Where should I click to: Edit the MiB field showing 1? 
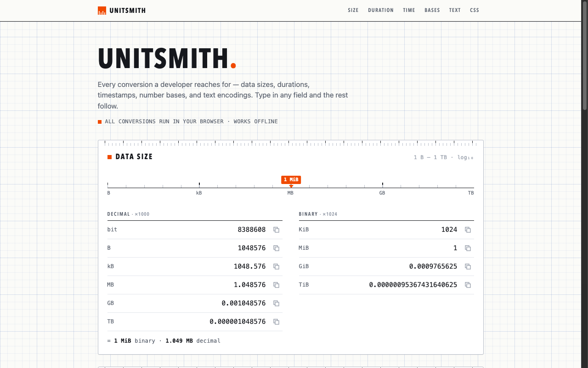pyautogui.click(x=386, y=248)
